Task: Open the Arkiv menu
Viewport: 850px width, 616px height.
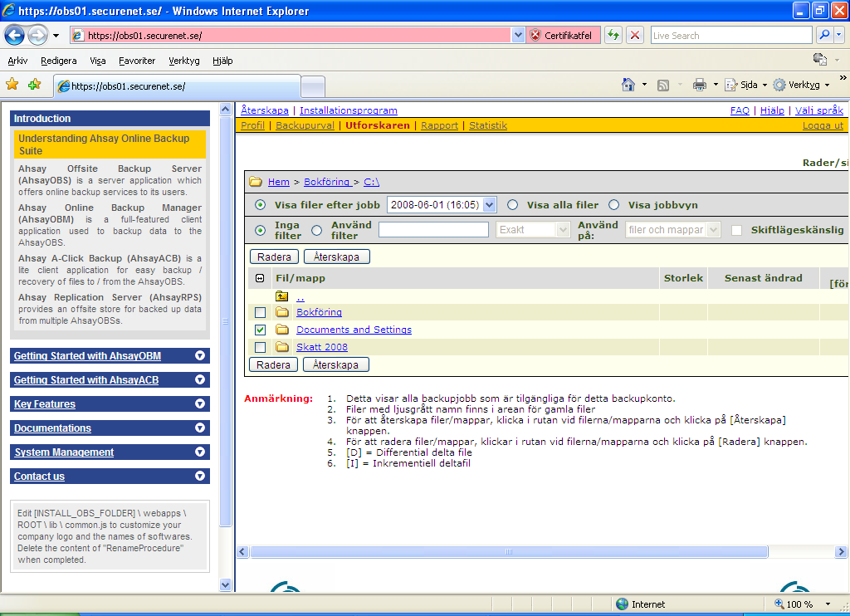Action: pyautogui.click(x=17, y=61)
